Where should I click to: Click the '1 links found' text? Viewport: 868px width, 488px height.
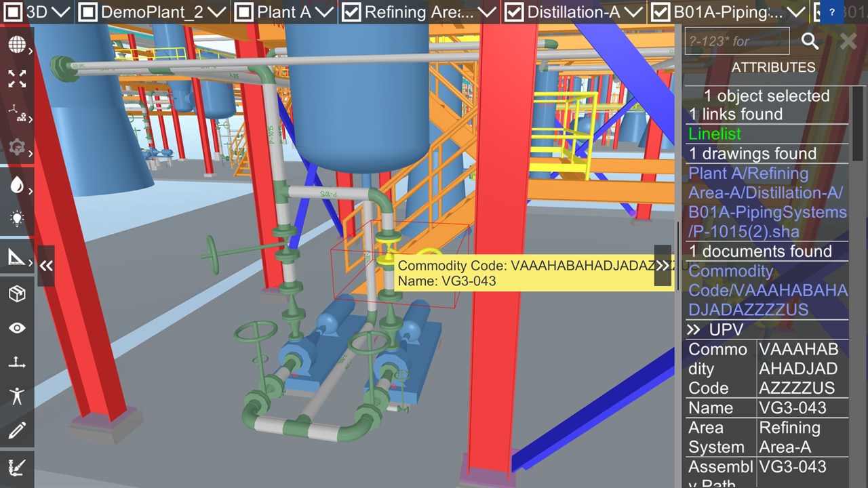[736, 115]
